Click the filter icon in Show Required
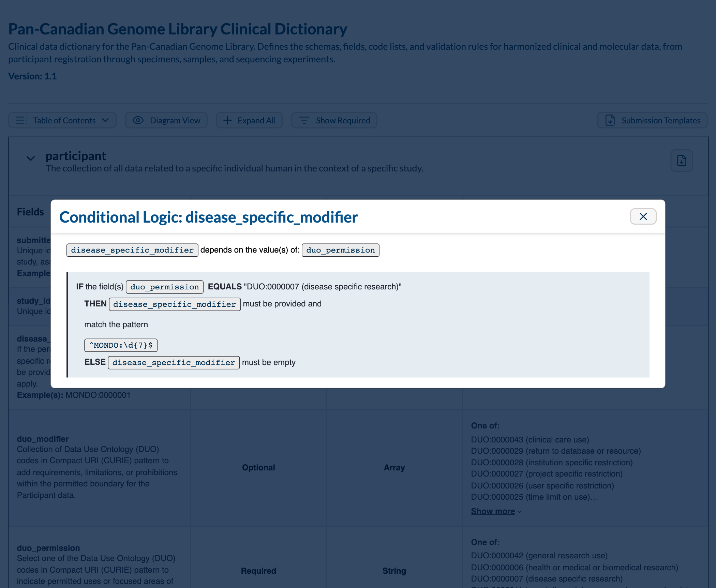 (x=304, y=120)
